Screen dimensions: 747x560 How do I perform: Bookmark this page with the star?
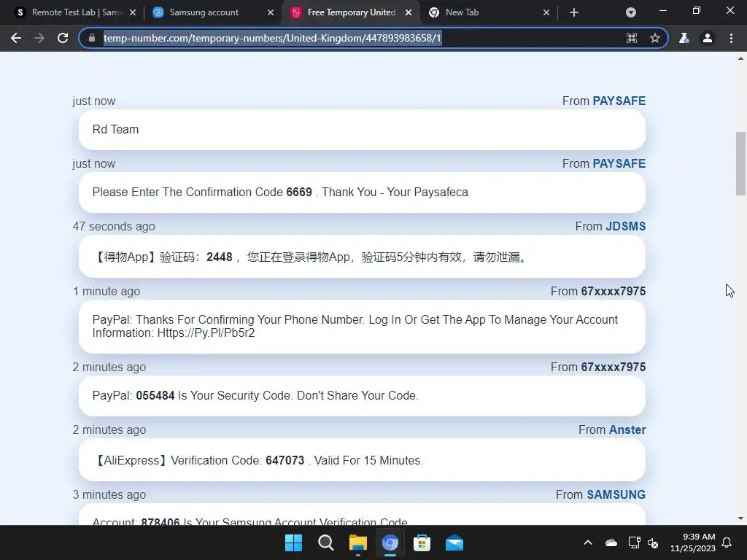coord(655,38)
